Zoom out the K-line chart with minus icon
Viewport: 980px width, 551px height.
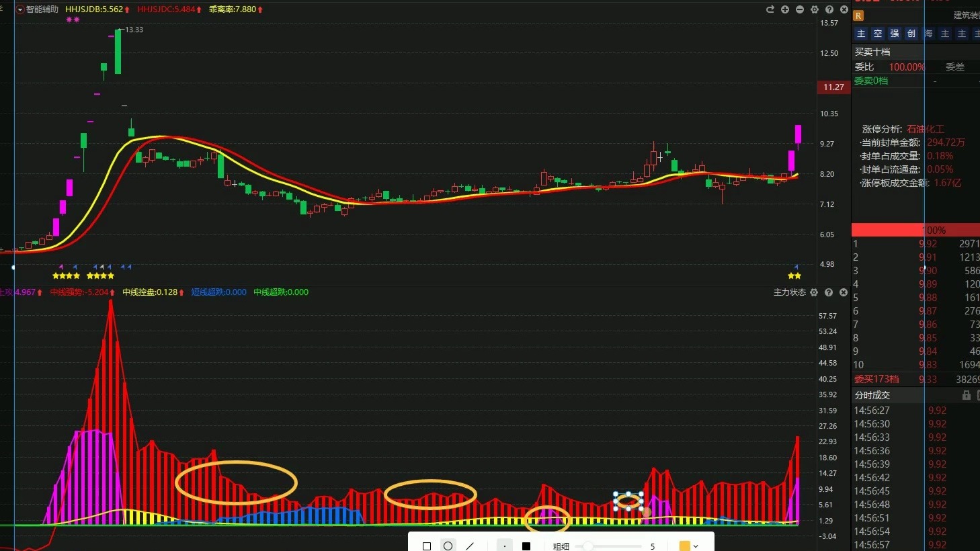[800, 9]
